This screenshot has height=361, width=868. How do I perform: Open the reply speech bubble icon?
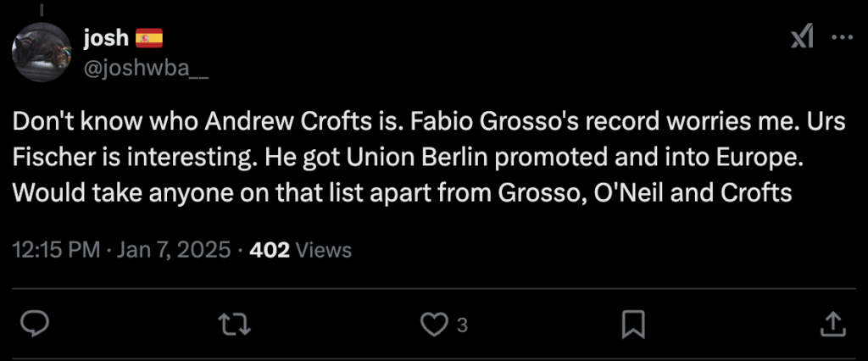pos(35,325)
